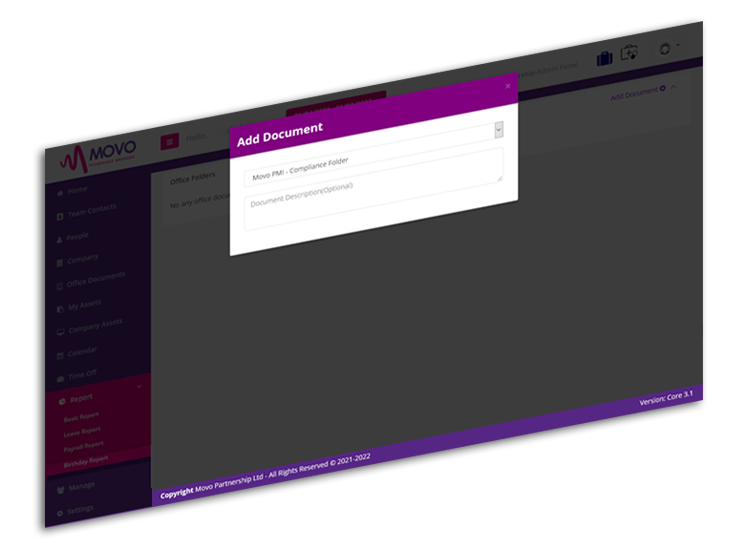
Task: Click the medical kit icon in header
Action: point(630,52)
